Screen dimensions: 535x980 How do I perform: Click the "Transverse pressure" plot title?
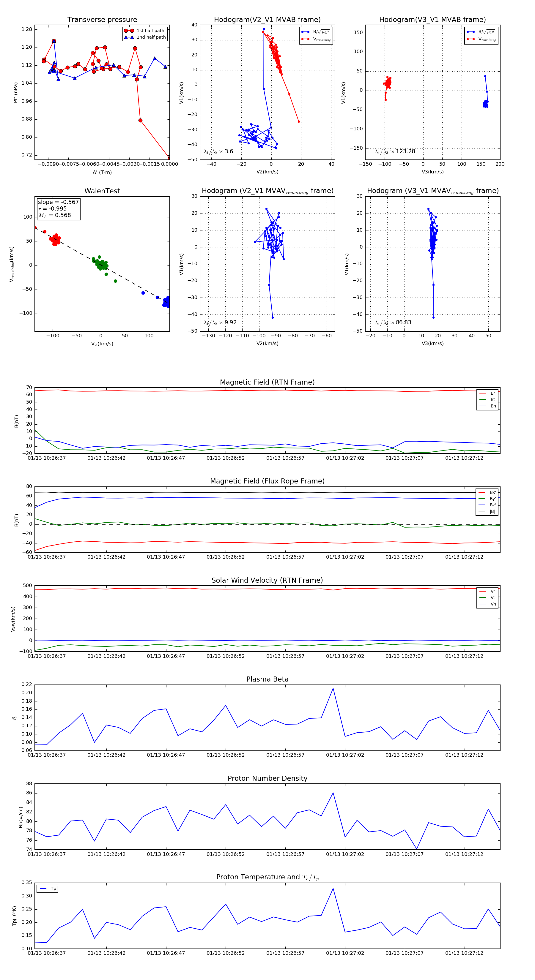[x=102, y=19]
